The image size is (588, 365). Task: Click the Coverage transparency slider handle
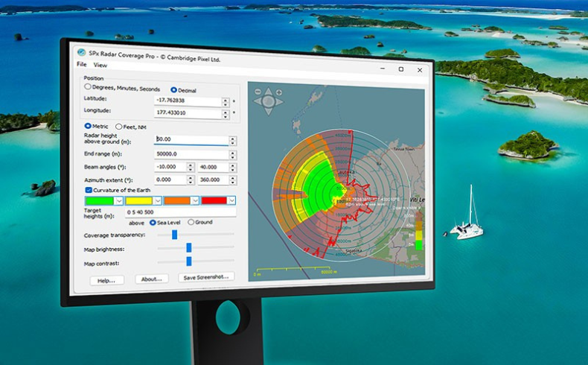[174, 235]
